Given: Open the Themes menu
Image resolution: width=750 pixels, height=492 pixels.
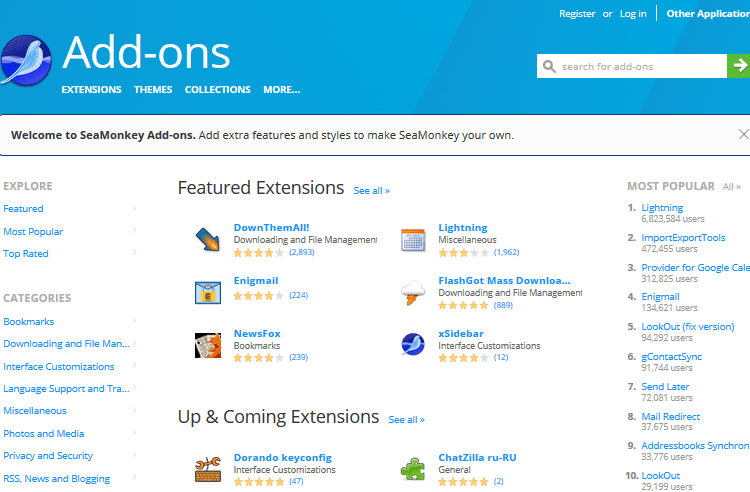Looking at the screenshot, I should coord(153,89).
